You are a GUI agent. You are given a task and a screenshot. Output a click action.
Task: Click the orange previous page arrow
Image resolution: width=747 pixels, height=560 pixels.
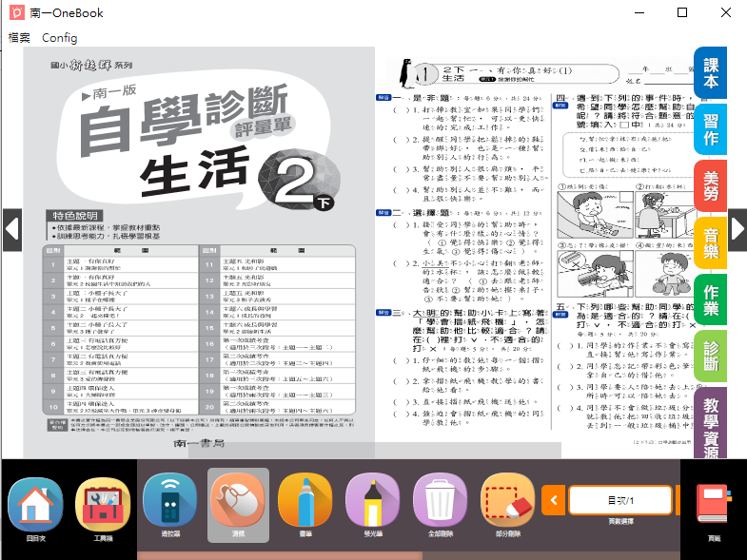pos(553,500)
